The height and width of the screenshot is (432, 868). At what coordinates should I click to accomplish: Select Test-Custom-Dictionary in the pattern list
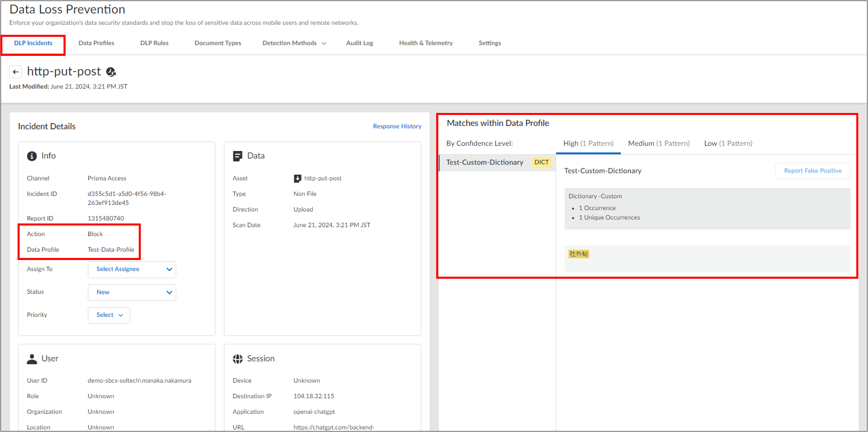point(497,163)
